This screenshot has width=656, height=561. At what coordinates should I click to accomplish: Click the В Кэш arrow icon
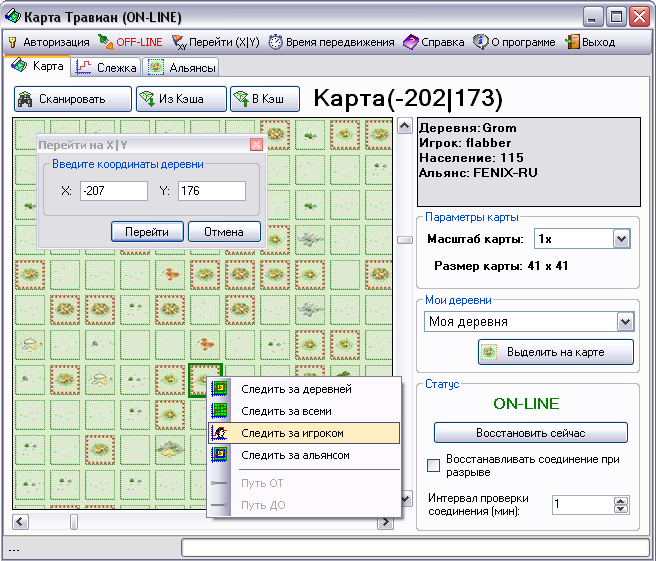[x=241, y=99]
